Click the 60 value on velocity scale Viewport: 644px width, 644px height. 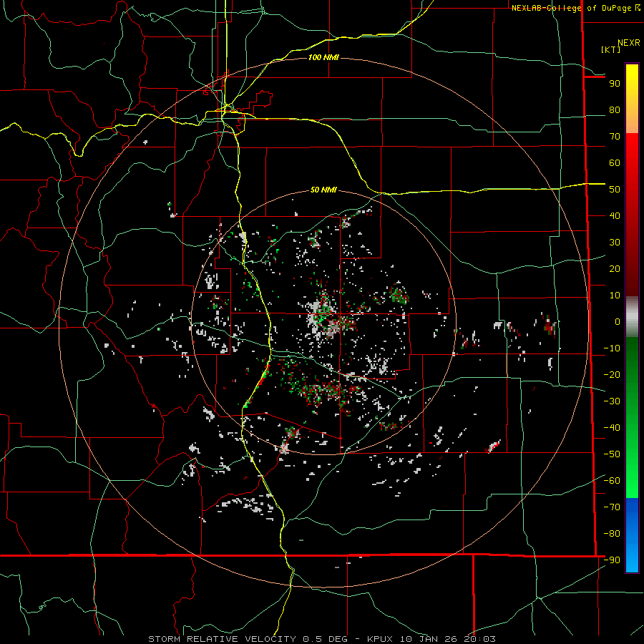coord(615,163)
